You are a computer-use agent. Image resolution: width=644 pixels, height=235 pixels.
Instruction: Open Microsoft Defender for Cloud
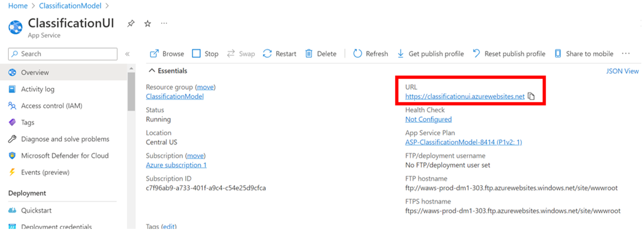click(x=63, y=155)
